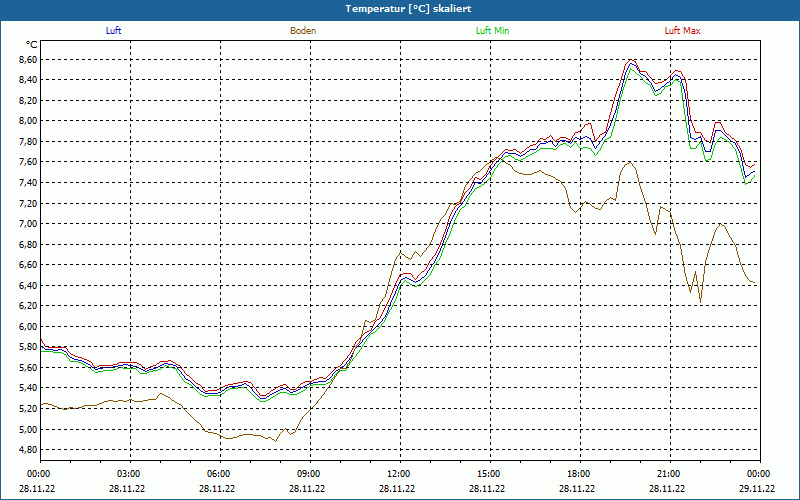Click the 6,00 y-axis value
This screenshot has height=500, width=800.
[x=29, y=327]
